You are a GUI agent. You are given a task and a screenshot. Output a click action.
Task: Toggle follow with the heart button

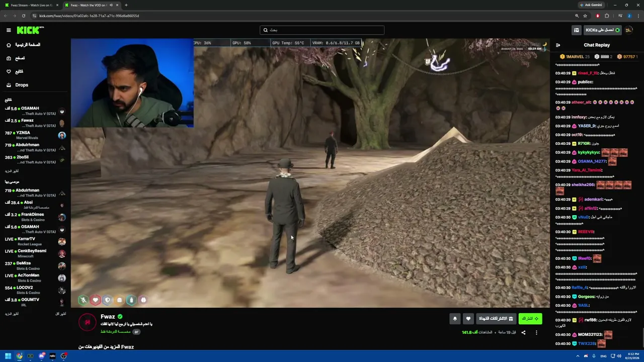pos(468,319)
